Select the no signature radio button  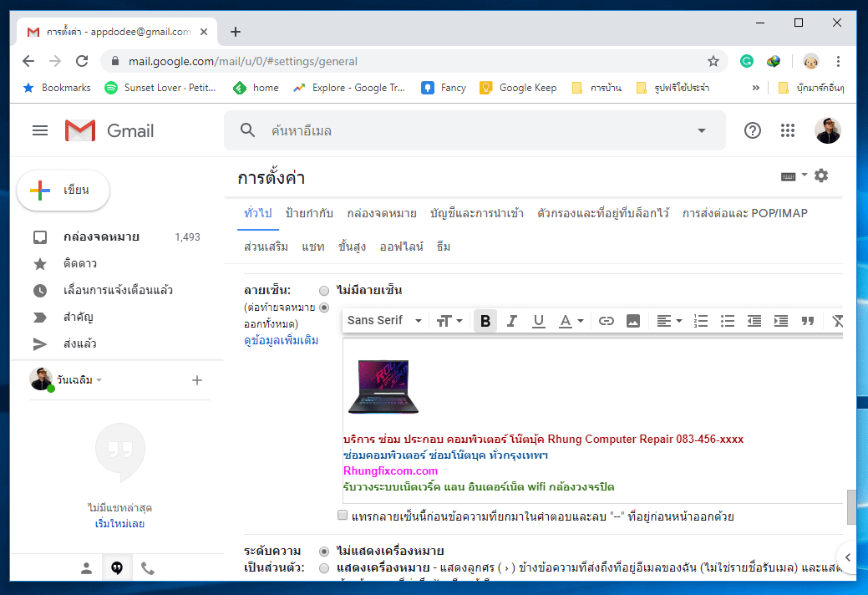coord(324,291)
